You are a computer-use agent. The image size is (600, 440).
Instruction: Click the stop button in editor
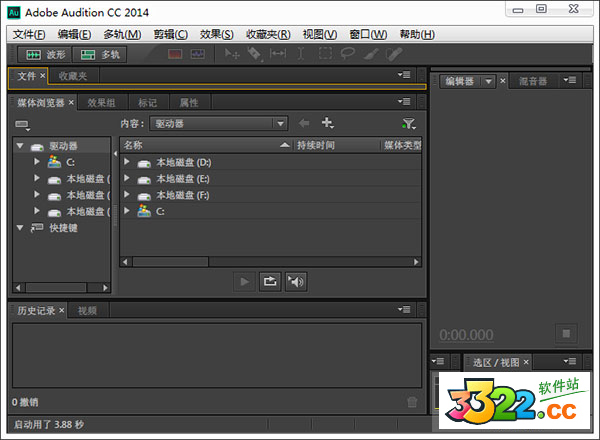tap(566, 334)
